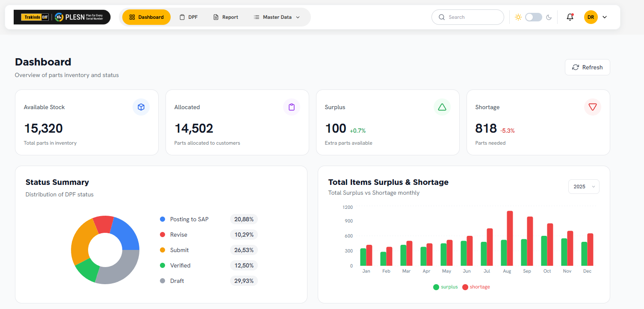Toggle shortage series in chart legend

click(476, 287)
